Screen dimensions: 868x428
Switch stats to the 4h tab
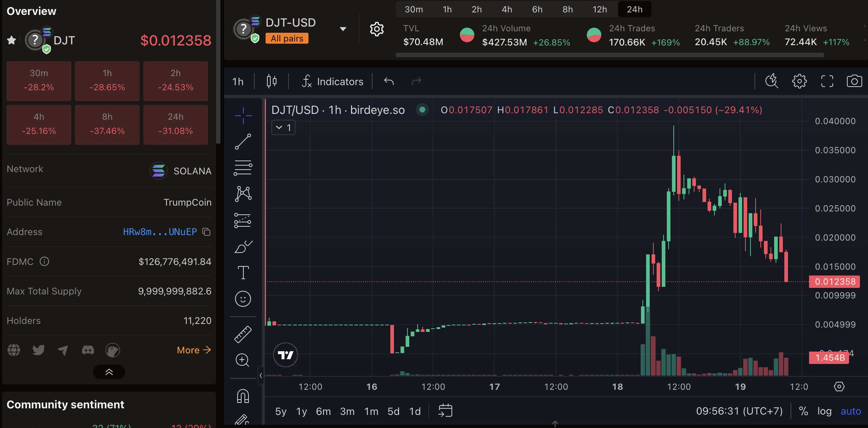coord(507,9)
